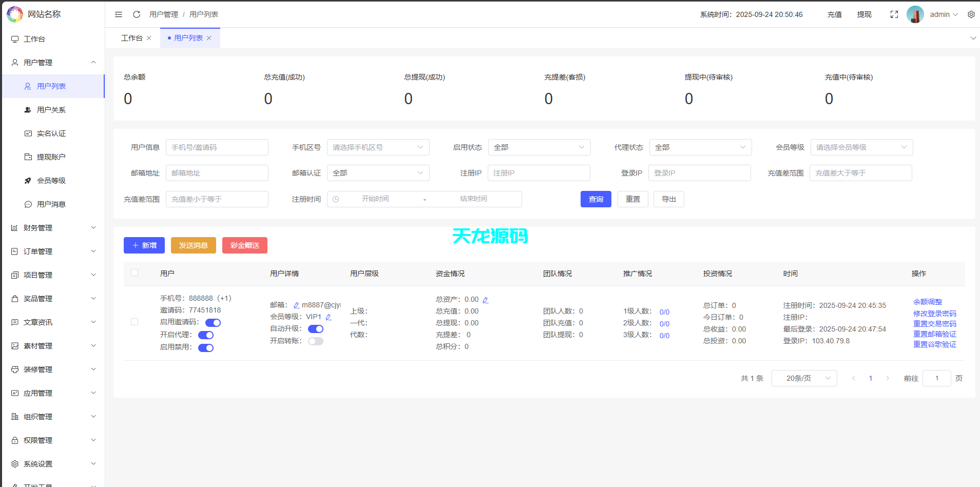Screen dimensions: 980x487
Task: Disable the 启用邀请码 toggle
Action: pyautogui.click(x=213, y=322)
